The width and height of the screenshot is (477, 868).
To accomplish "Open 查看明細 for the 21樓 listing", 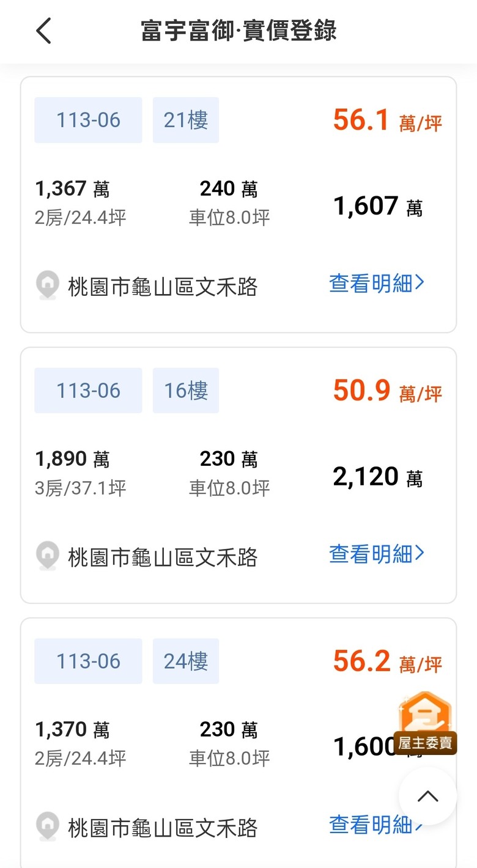I will [377, 283].
